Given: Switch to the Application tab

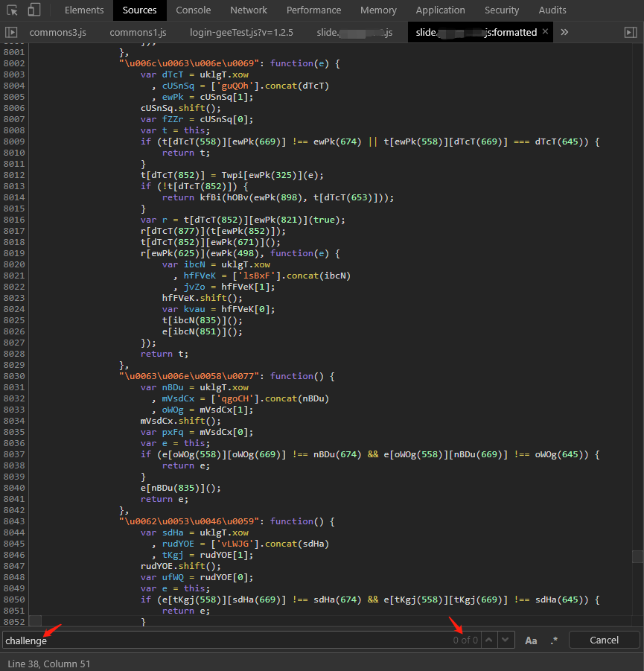Looking at the screenshot, I should [x=440, y=10].
